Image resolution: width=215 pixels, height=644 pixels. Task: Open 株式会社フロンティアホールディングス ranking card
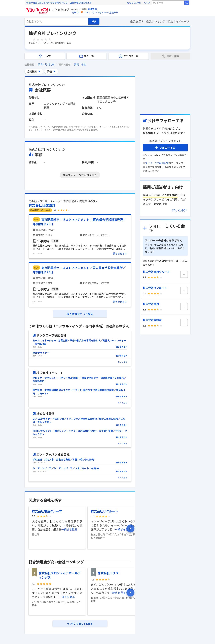pos(60,575)
